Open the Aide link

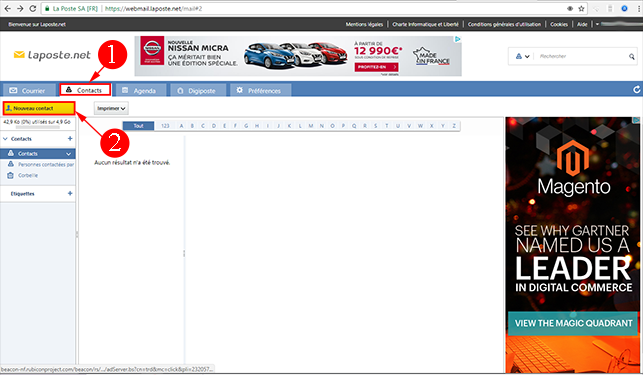tap(582, 24)
